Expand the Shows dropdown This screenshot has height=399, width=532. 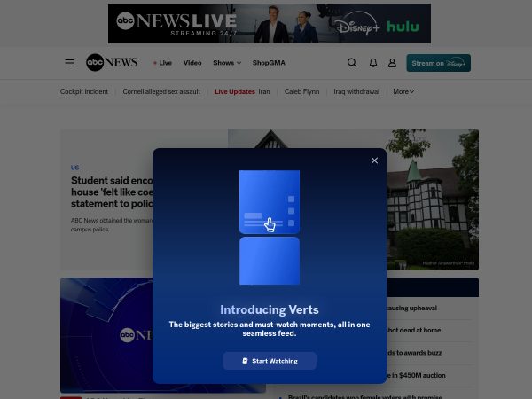[227, 63]
